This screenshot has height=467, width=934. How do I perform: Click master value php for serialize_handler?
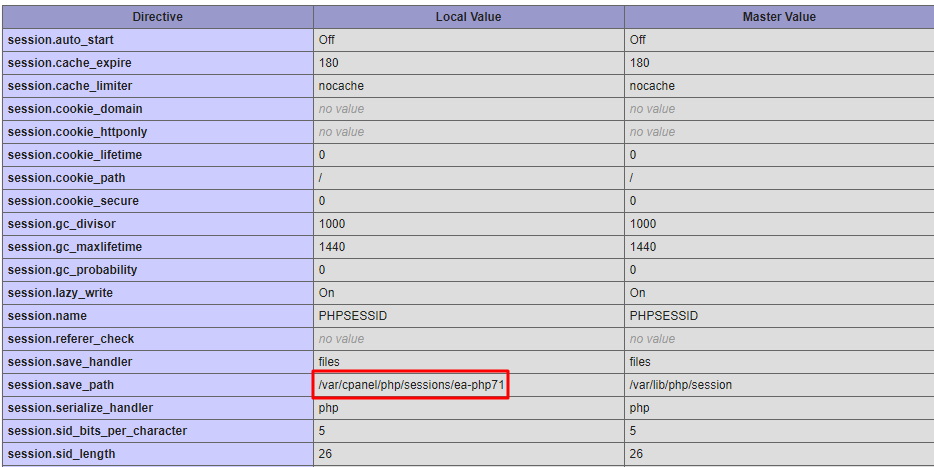[640, 408]
